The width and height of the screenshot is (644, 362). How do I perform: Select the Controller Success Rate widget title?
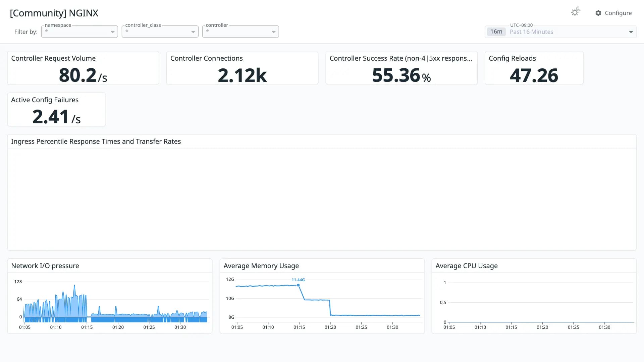401,58
